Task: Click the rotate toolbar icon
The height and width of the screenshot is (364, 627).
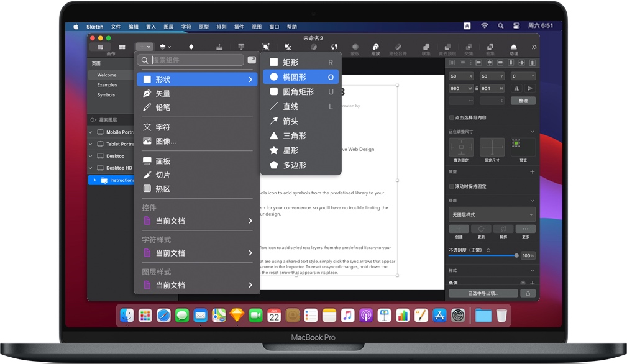Action: (x=334, y=47)
